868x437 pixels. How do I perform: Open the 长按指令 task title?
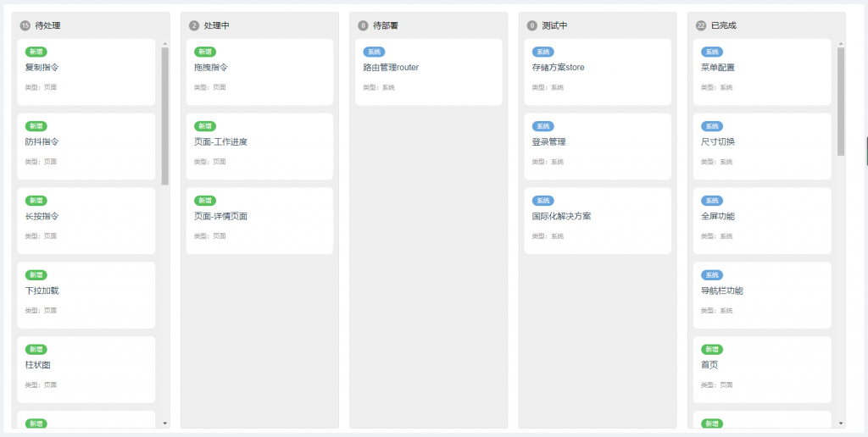tap(42, 216)
